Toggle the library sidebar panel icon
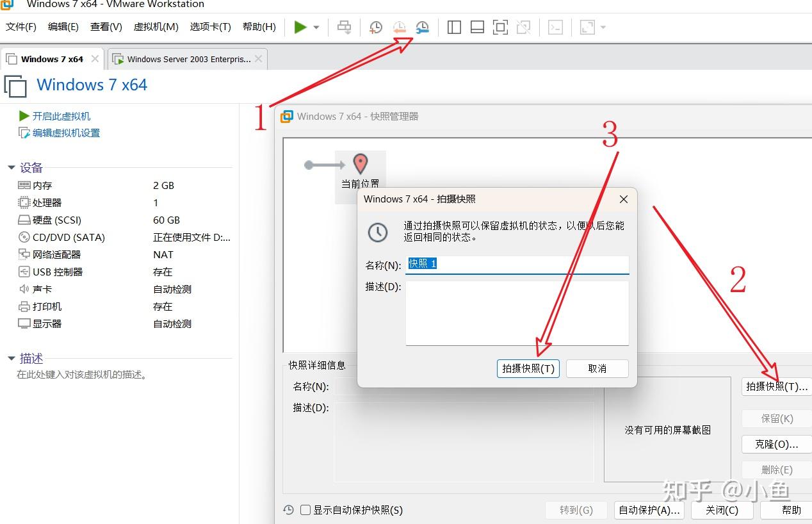Viewport: 812px width, 524px height. tap(453, 27)
